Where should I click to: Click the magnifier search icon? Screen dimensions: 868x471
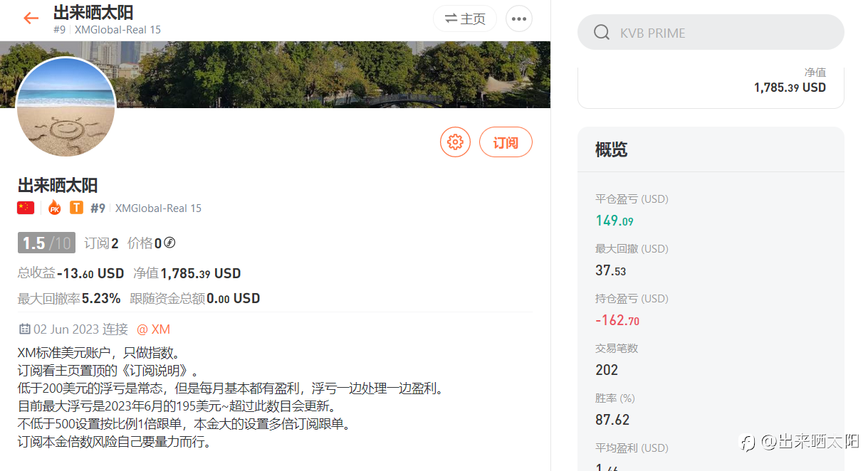[x=602, y=33]
